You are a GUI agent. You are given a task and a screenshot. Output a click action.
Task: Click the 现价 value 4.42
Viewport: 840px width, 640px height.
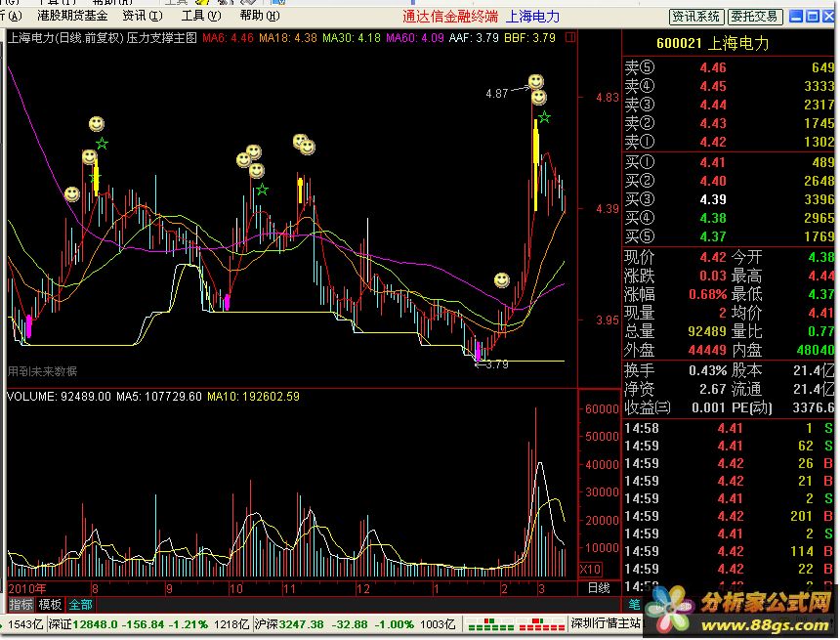[713, 257]
